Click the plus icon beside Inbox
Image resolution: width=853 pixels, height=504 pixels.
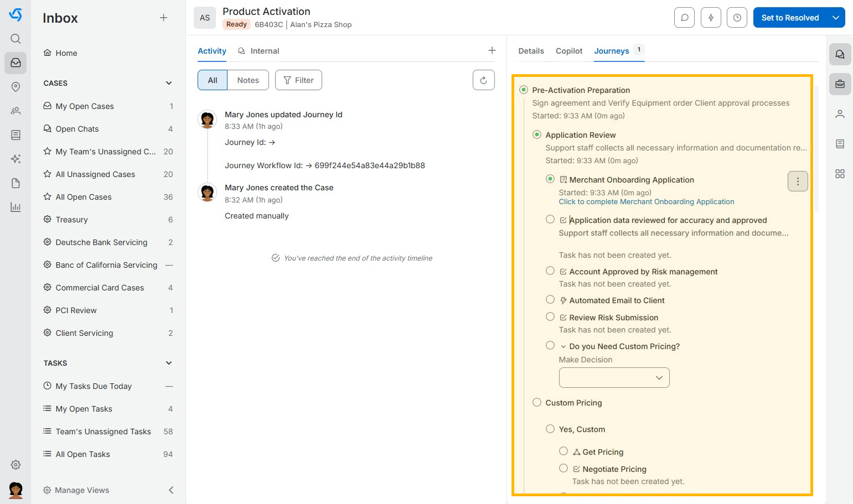(163, 18)
